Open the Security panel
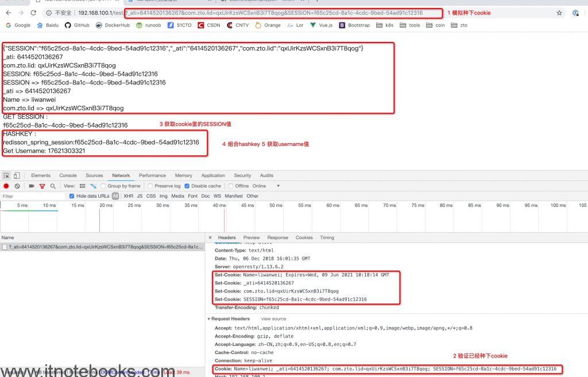This screenshot has height=377, width=588. coord(242,175)
